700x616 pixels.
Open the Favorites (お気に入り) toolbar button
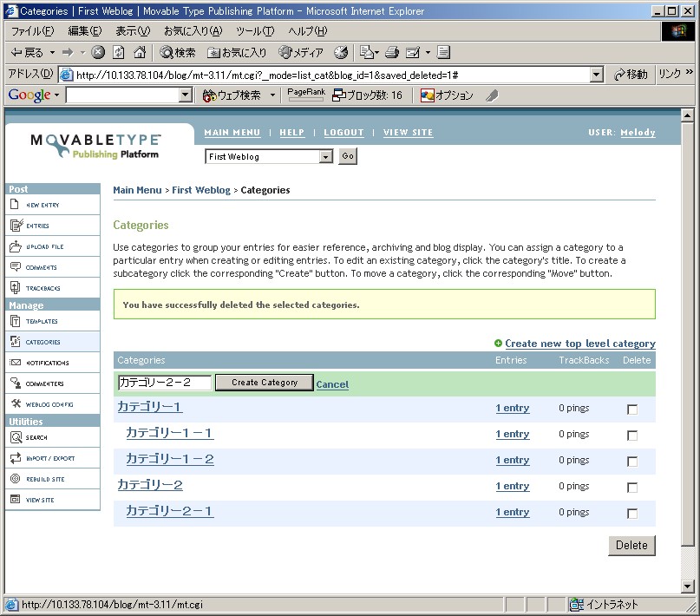(237, 53)
